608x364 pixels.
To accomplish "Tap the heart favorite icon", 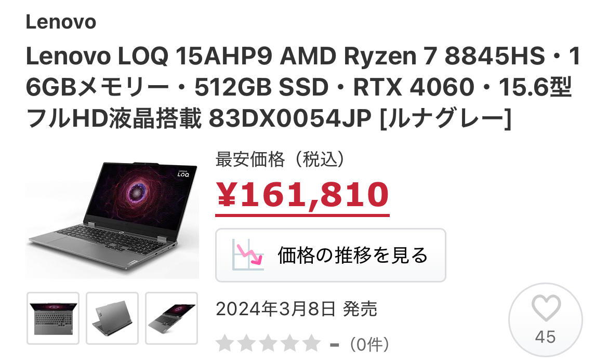I will pos(546,308).
